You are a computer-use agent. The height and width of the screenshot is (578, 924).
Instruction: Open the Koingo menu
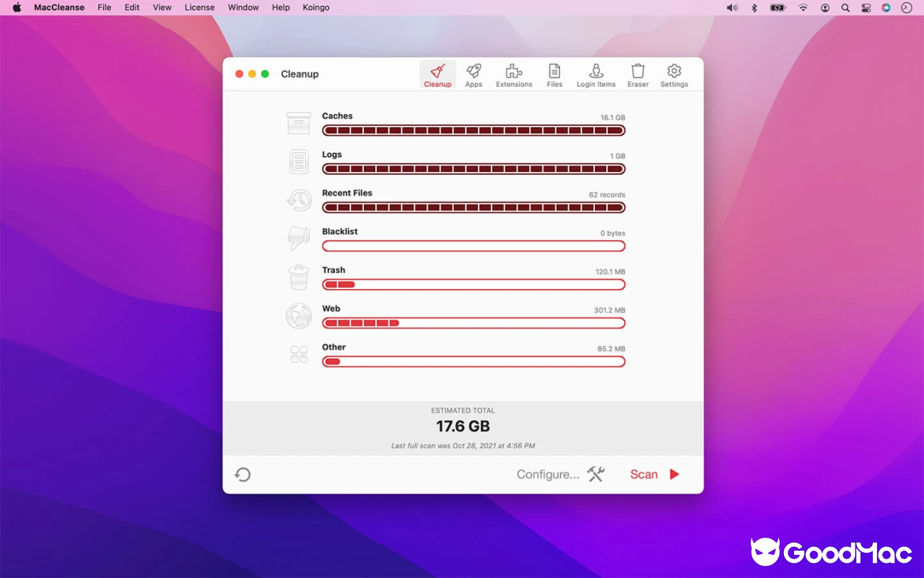click(x=315, y=7)
